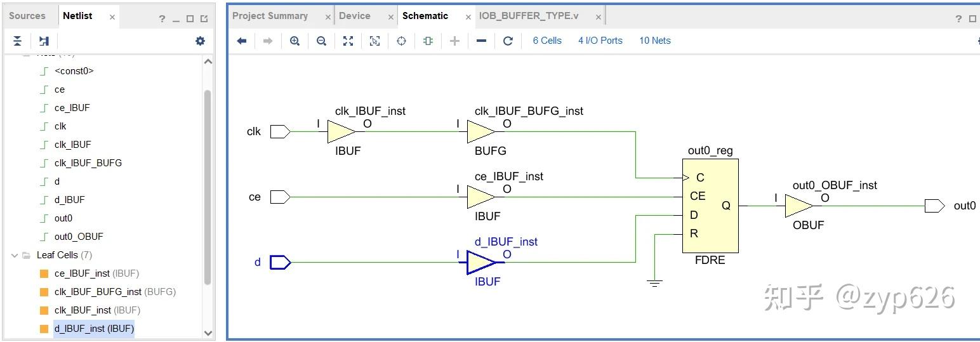Select the out0_OBUF_inst output buffer symbol
This screenshot has height=342, width=980.
(x=799, y=206)
